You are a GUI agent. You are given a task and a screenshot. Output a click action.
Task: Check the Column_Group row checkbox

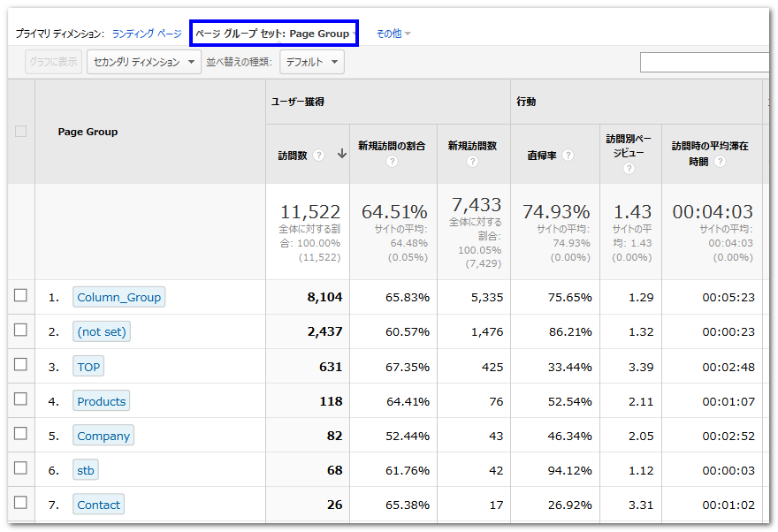pos(20,296)
